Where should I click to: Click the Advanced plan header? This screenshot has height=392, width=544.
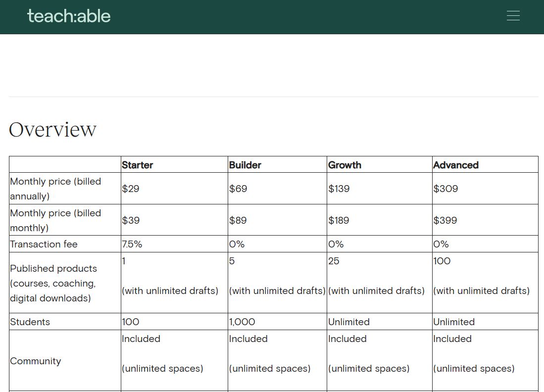tap(455, 165)
